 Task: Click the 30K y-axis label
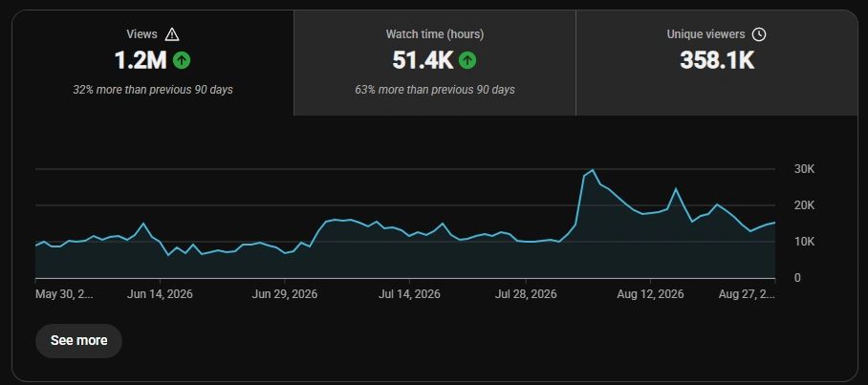(804, 169)
